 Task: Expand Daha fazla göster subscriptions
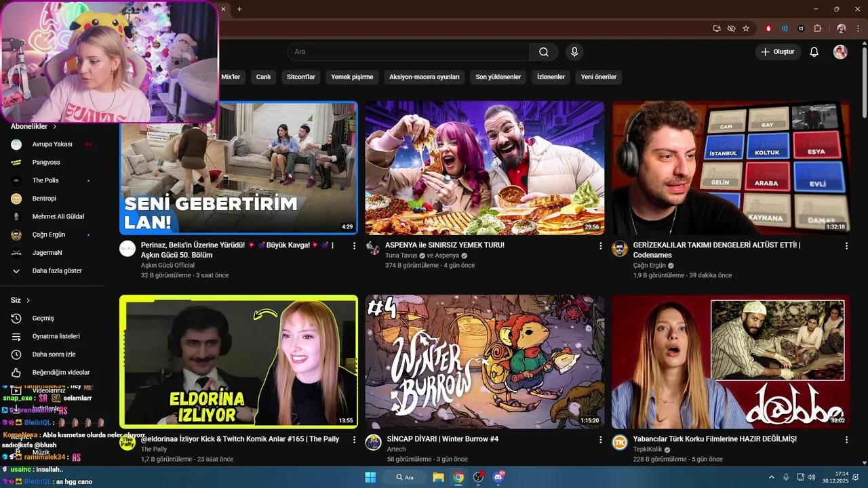56,271
